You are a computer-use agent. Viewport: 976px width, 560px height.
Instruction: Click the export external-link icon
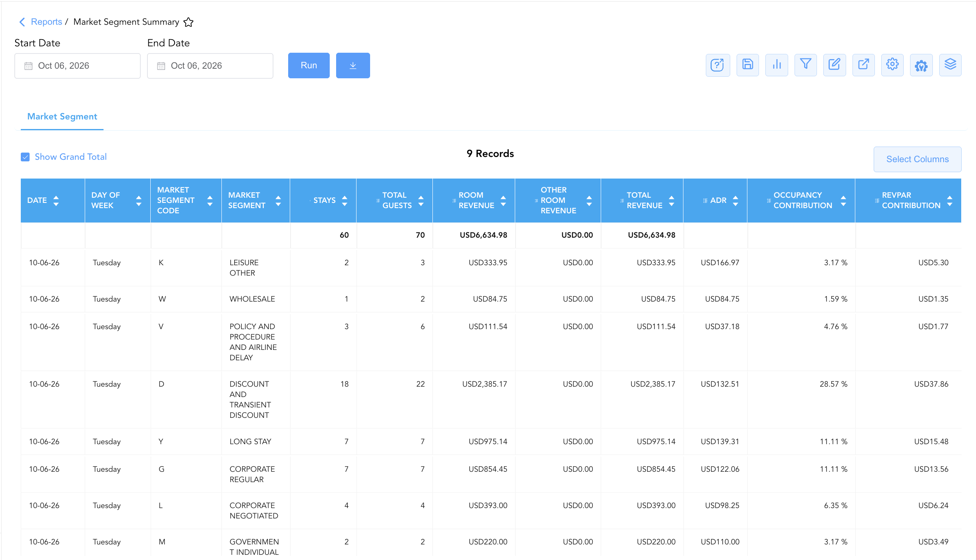click(863, 65)
